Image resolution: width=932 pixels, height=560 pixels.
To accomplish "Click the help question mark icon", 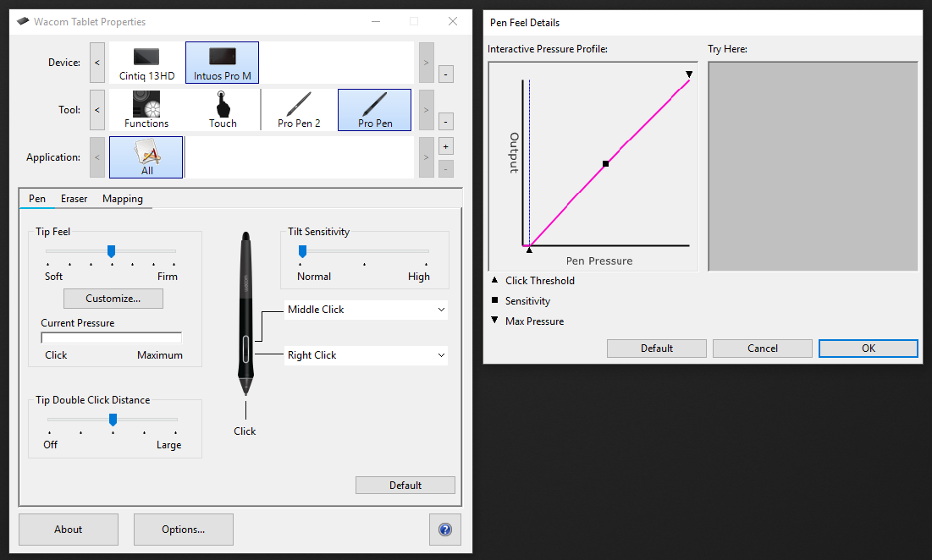I will [x=445, y=529].
